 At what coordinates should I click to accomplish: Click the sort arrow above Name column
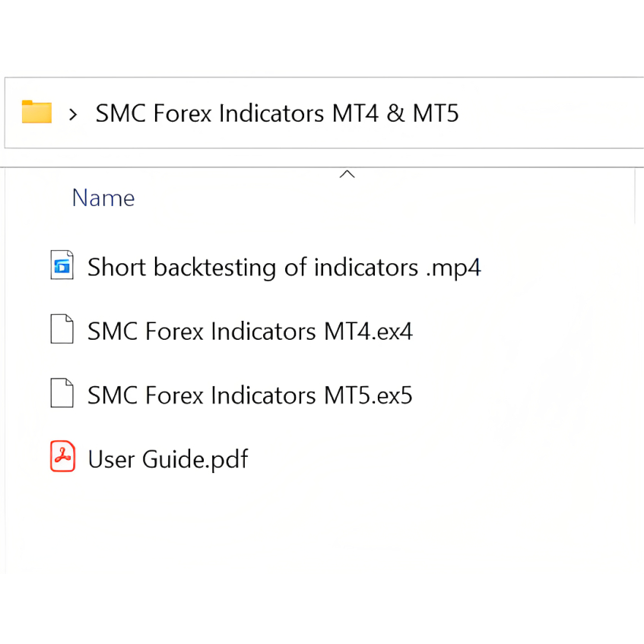[x=347, y=174]
